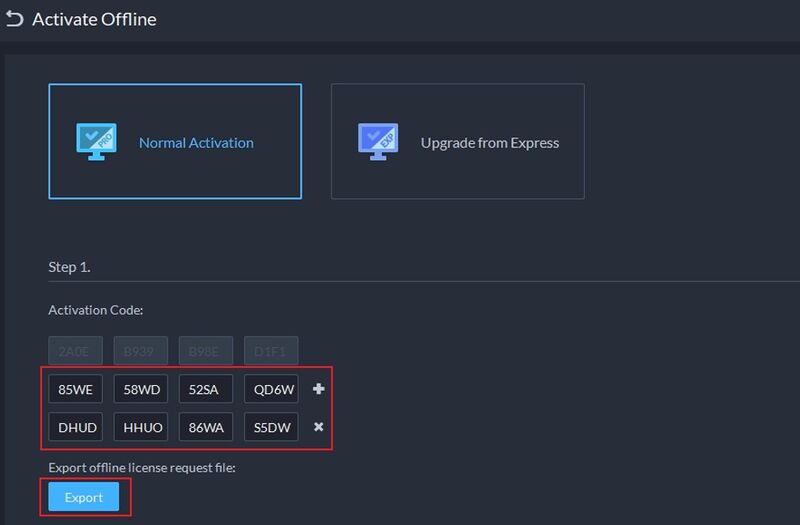800x525 pixels.
Task: Focus the HHUO code input box
Action: [141, 427]
